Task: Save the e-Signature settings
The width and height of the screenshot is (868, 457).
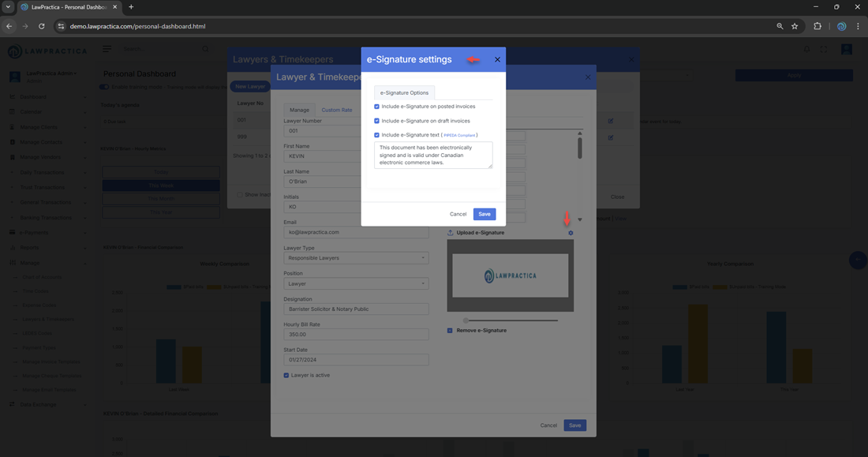Action: click(x=485, y=214)
